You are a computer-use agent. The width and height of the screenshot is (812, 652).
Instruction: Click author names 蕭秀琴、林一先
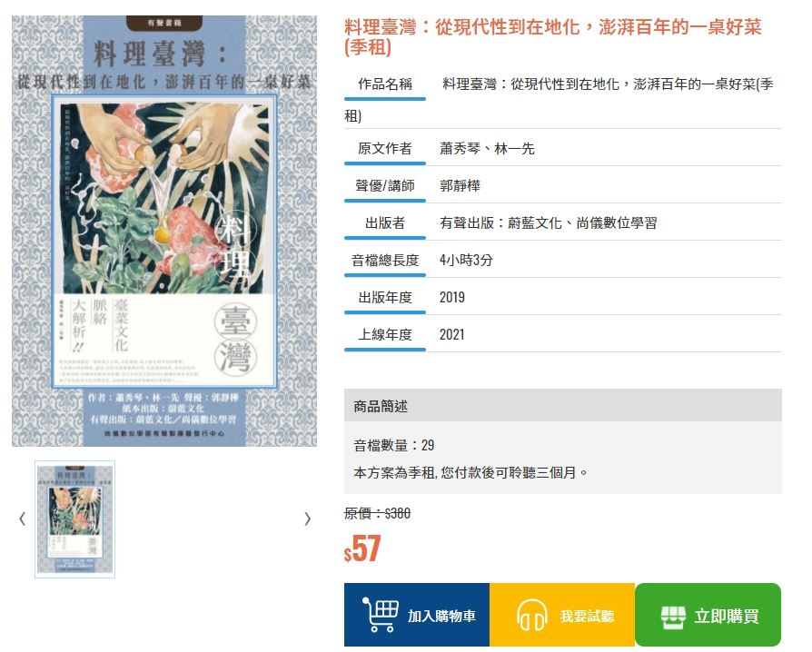[487, 149]
